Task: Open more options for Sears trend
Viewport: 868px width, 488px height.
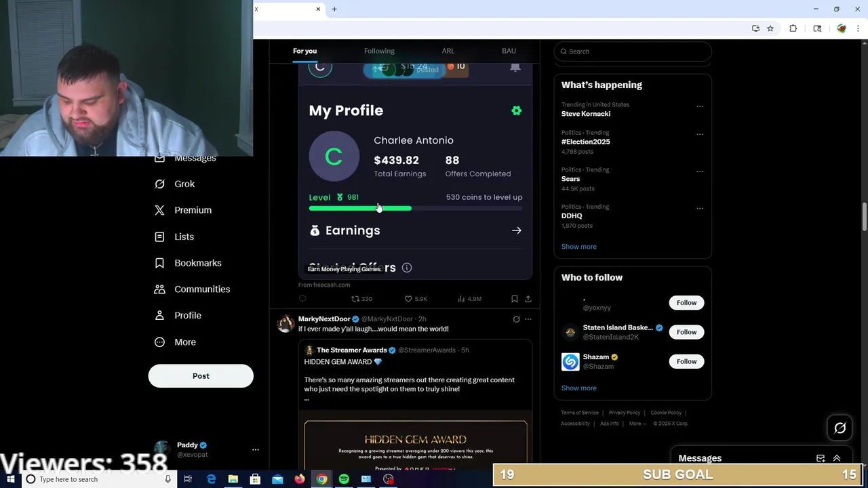Action: (x=700, y=171)
